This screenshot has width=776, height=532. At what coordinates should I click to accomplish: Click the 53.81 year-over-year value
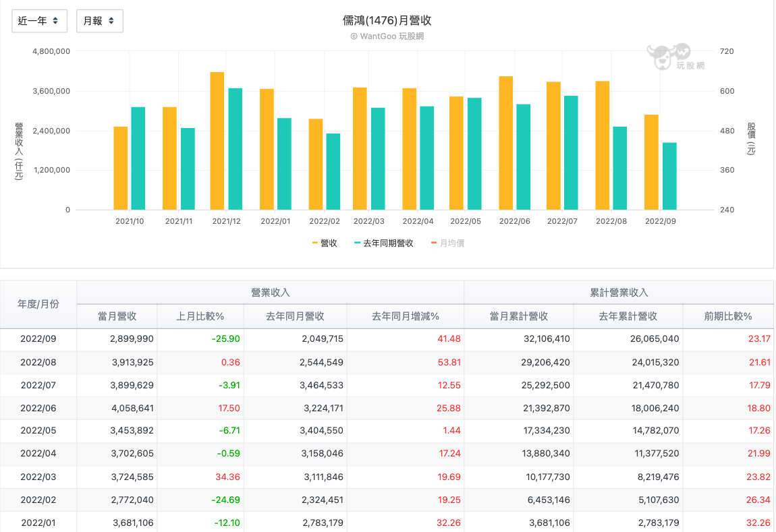(x=449, y=362)
